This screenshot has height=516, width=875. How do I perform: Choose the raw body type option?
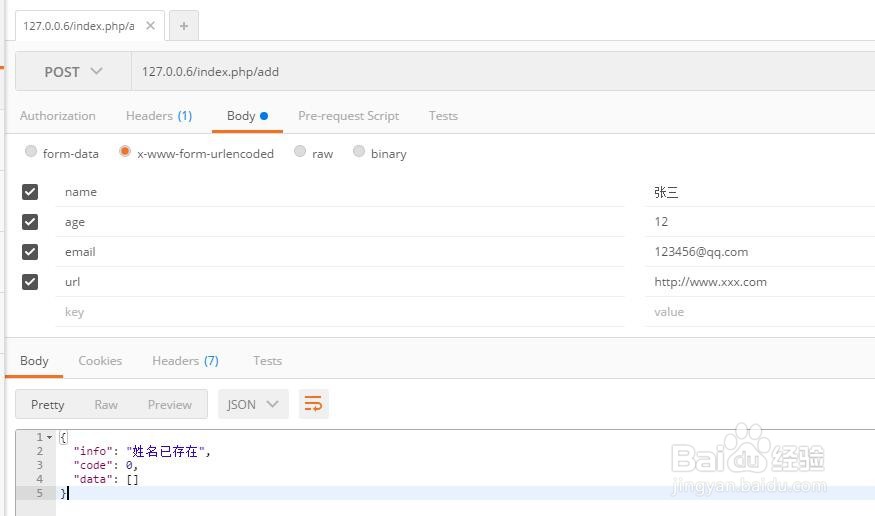(300, 152)
